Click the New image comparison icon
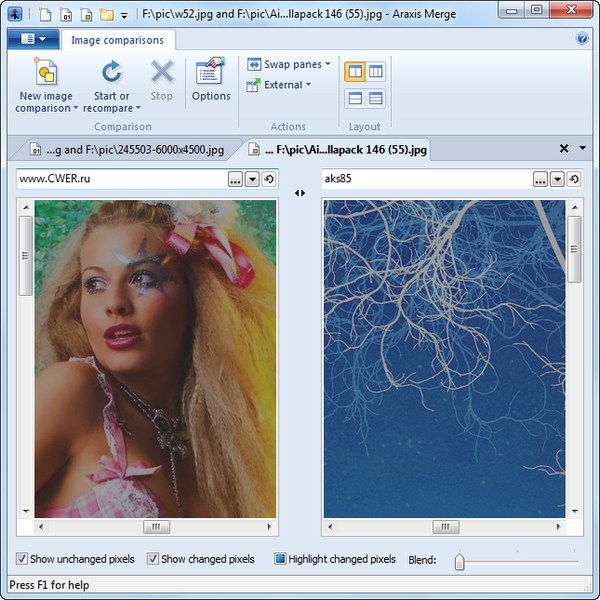Image resolution: width=600 pixels, height=600 pixels. pyautogui.click(x=46, y=74)
